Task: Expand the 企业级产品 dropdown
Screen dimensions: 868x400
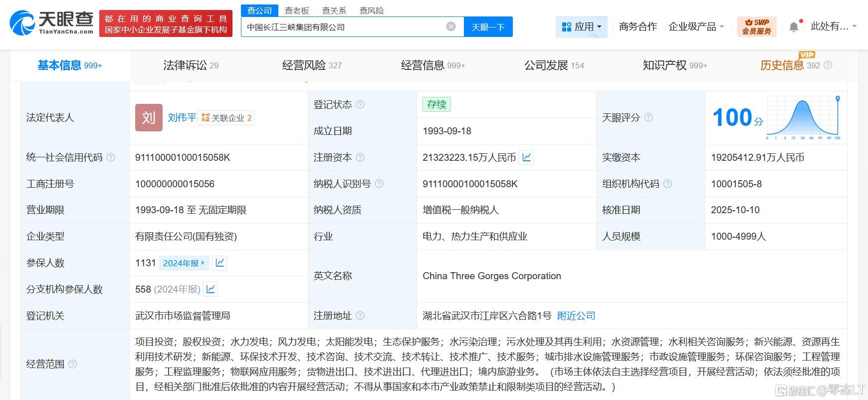Action: click(x=696, y=26)
